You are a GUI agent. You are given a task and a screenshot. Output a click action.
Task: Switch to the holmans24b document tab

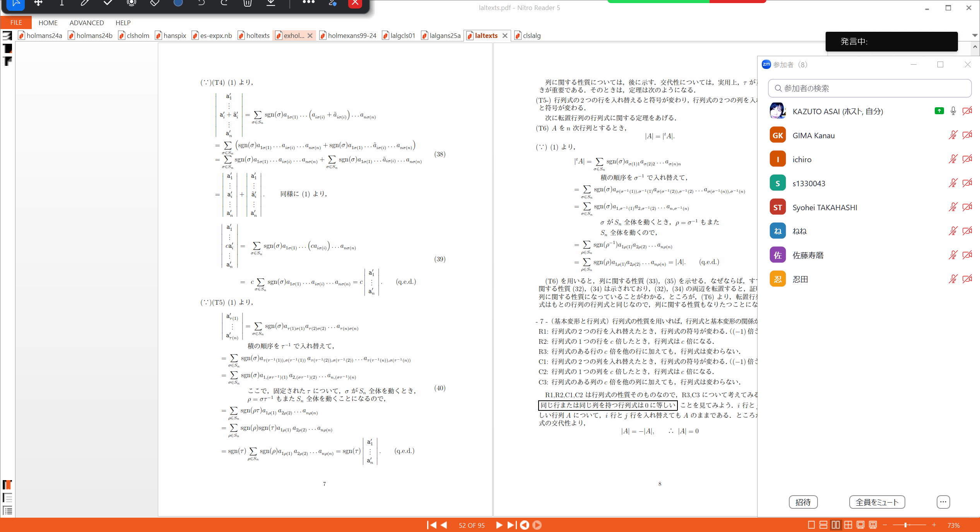click(x=91, y=36)
